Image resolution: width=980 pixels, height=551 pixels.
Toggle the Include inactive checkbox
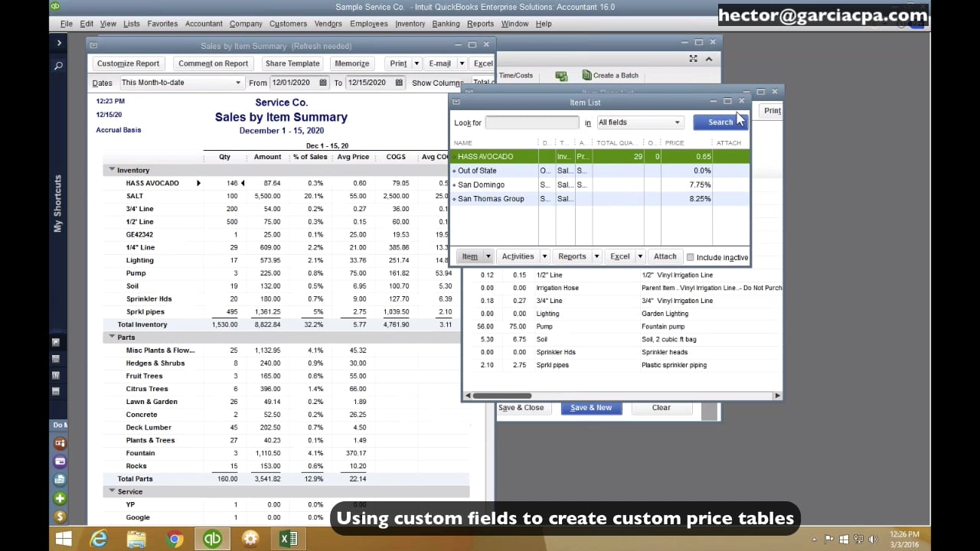coord(691,257)
